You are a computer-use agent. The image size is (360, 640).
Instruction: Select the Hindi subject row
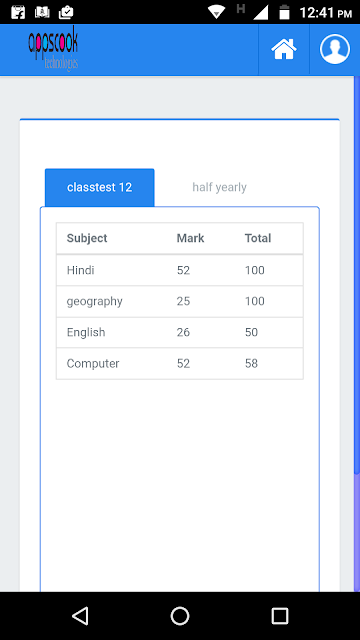(180, 270)
